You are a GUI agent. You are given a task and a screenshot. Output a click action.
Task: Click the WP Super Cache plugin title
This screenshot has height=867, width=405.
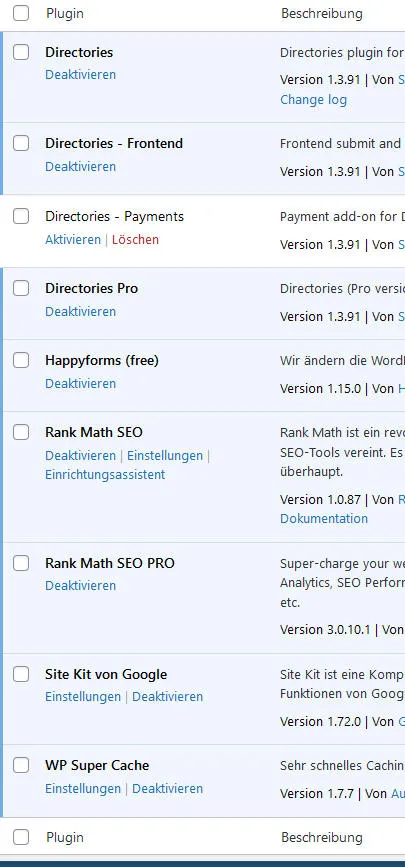pyautogui.click(x=97, y=765)
